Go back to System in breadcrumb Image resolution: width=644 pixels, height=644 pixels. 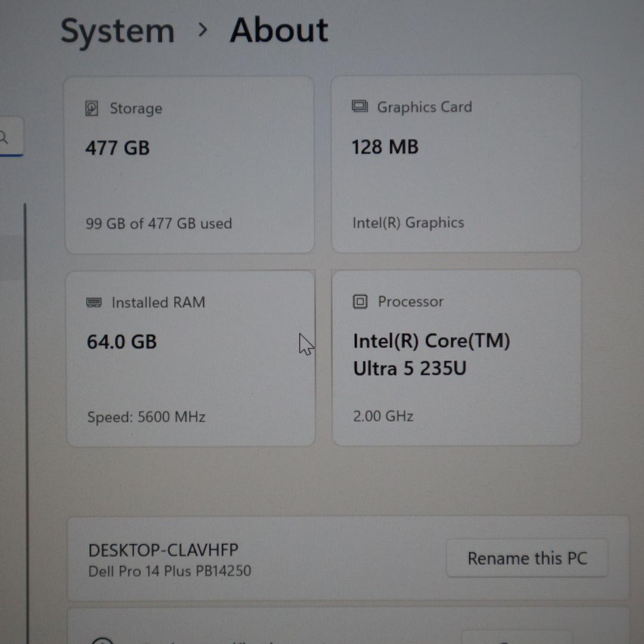(x=117, y=31)
